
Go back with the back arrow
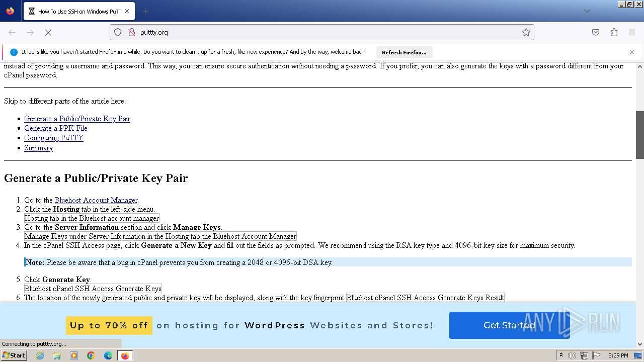[12, 32]
